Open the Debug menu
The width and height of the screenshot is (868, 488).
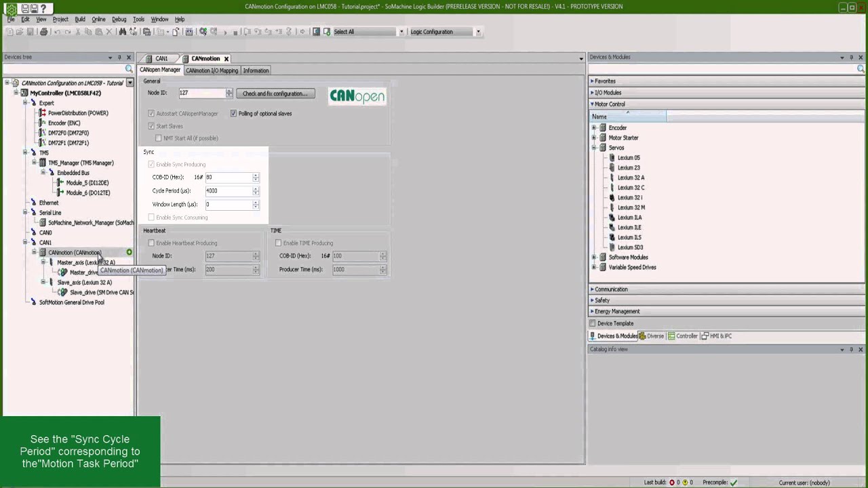point(119,20)
